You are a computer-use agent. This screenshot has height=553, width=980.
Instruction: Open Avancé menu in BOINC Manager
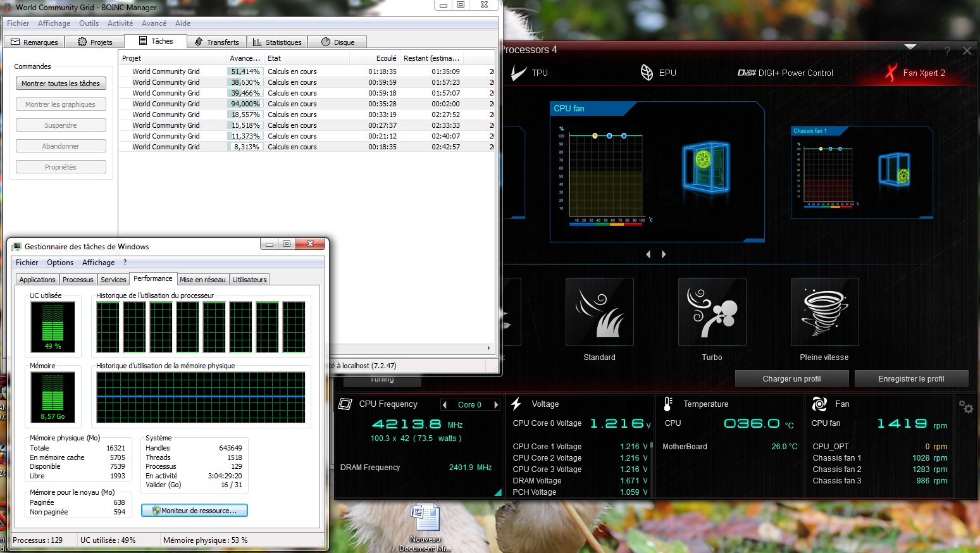tap(154, 23)
